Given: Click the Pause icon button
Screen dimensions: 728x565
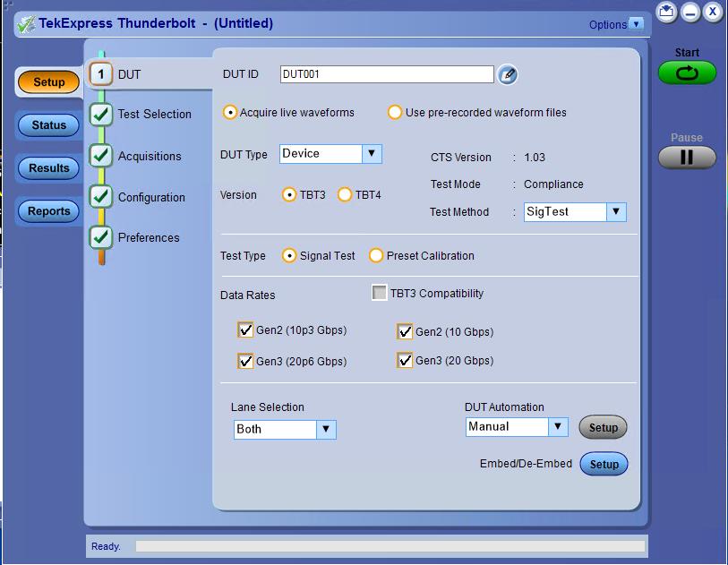Looking at the screenshot, I should click(x=687, y=158).
